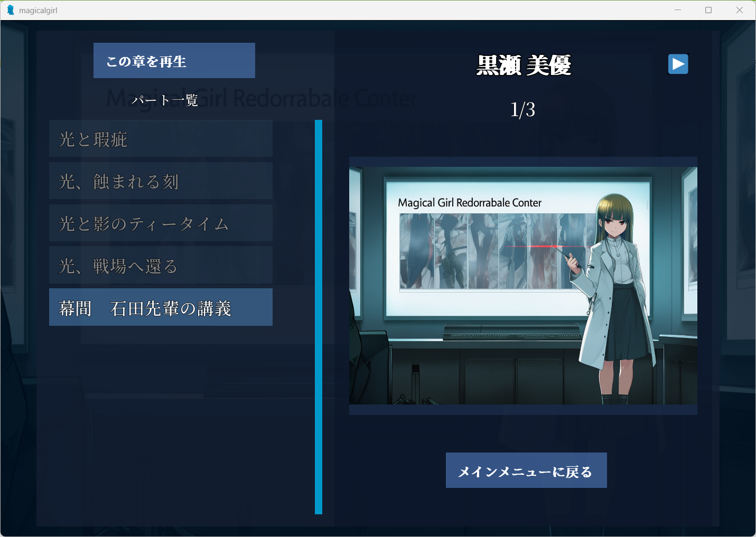Minimize the magicalgirl window
756x537 pixels.
[x=678, y=10]
